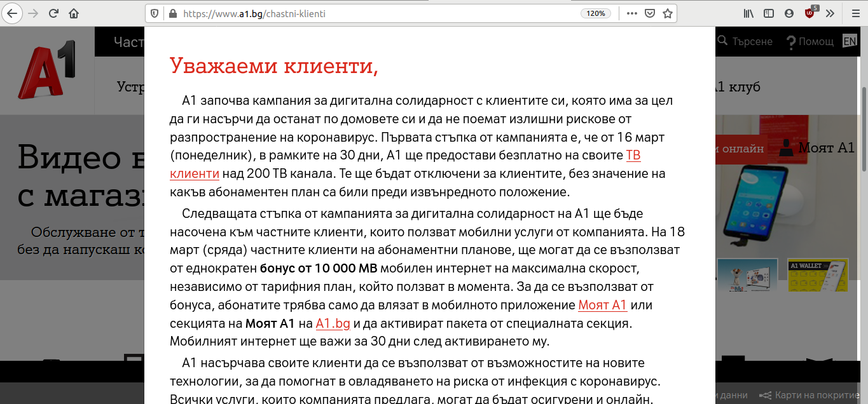Open the Library panel
The width and height of the screenshot is (868, 404).
748,13
